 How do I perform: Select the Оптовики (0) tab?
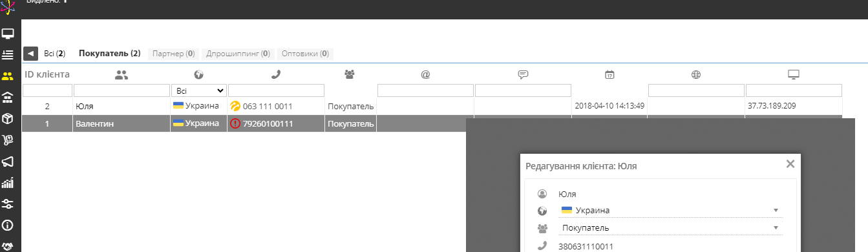306,54
